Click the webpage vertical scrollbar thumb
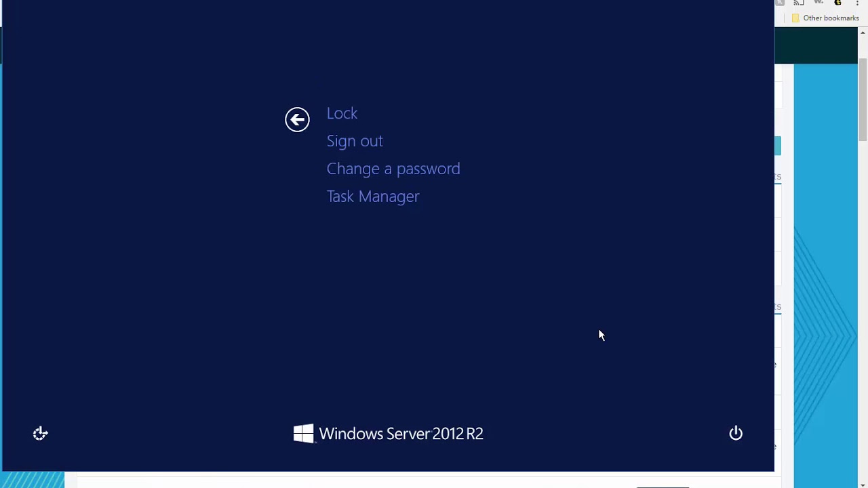The width and height of the screenshot is (868, 488). point(863,100)
